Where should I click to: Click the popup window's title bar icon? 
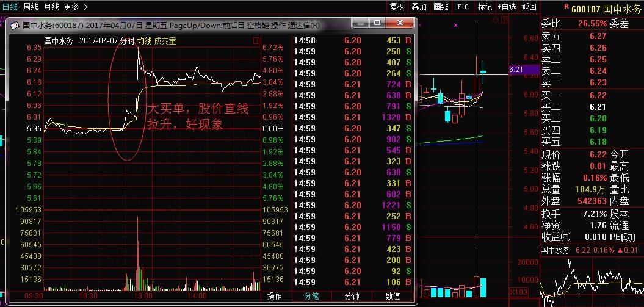[x=15, y=26]
